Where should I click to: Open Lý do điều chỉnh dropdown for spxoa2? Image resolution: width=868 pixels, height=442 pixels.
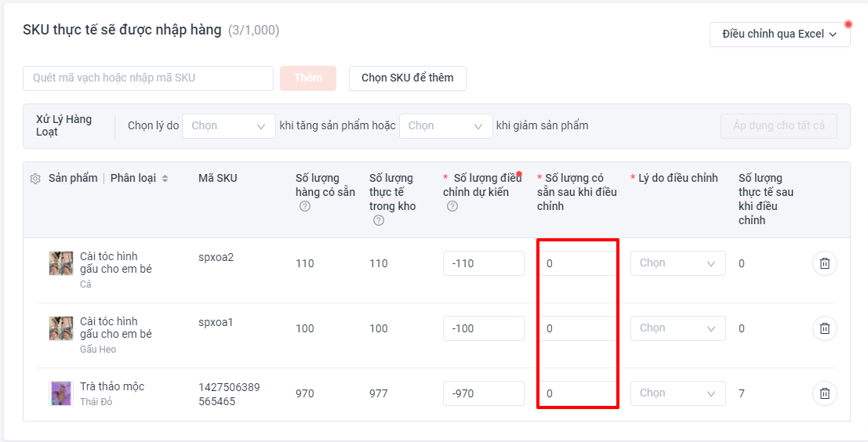coord(678,263)
